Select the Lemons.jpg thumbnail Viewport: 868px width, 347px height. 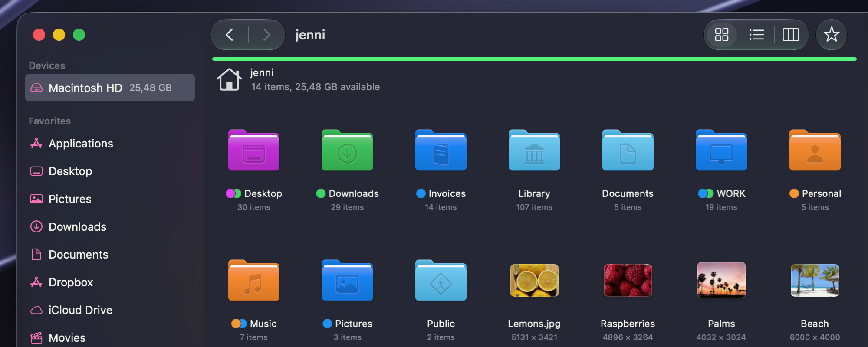click(534, 280)
